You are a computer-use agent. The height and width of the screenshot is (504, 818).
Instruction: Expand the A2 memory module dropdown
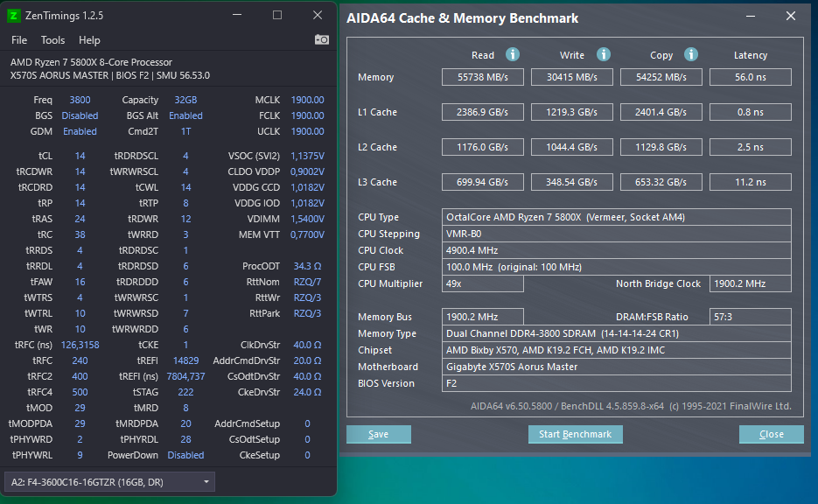click(x=109, y=482)
